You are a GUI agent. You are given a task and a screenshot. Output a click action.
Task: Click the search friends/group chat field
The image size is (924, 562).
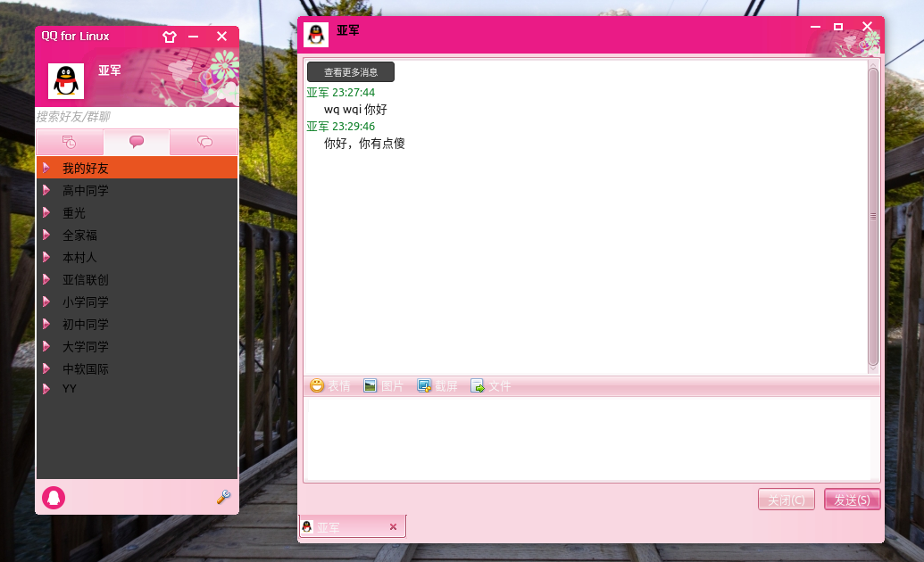pos(137,117)
